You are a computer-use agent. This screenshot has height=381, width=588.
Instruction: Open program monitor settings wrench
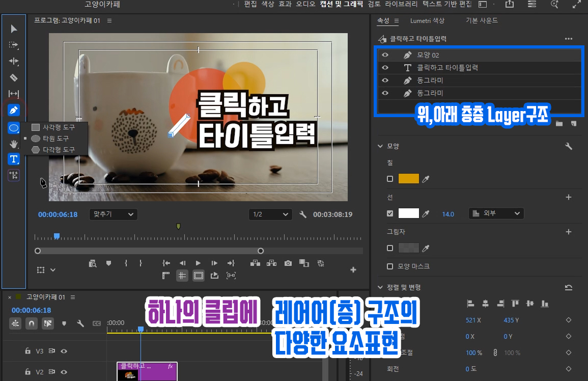[x=303, y=214]
